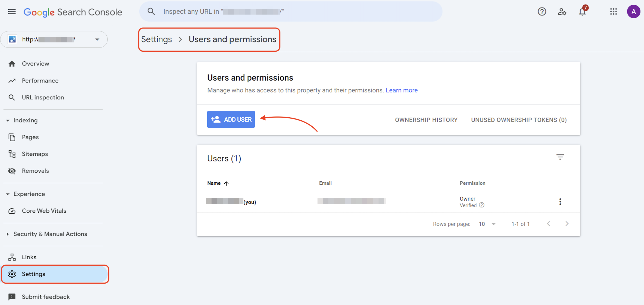Open the navigation hamburger menu

(x=12, y=12)
